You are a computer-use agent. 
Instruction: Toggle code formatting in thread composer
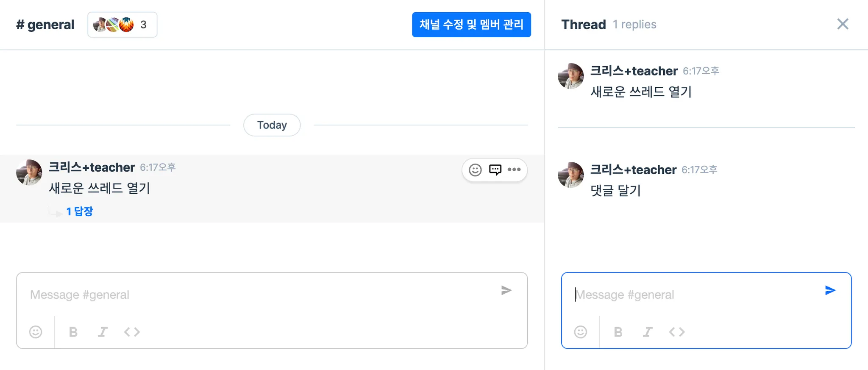tap(677, 332)
